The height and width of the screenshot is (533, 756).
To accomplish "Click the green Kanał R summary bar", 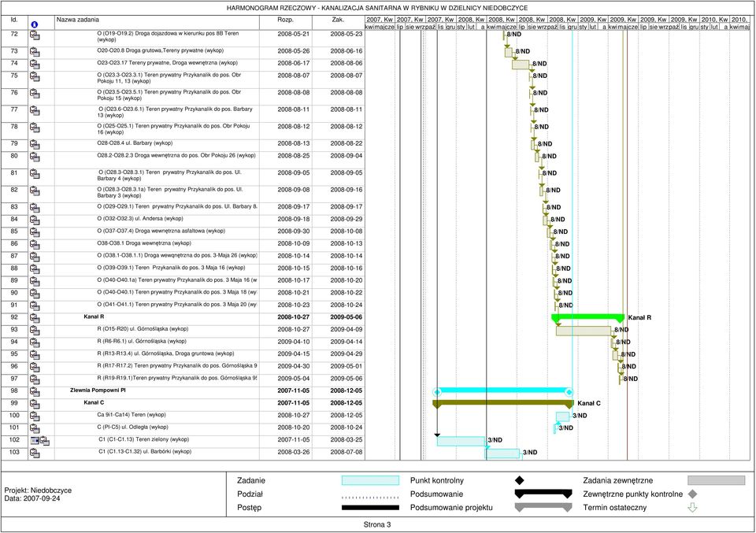I will [x=588, y=317].
